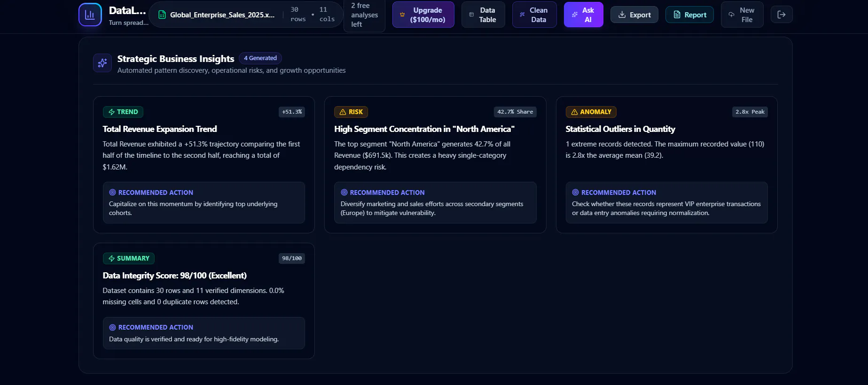
Task: Click the table icon on Data Table
Action: tap(471, 15)
